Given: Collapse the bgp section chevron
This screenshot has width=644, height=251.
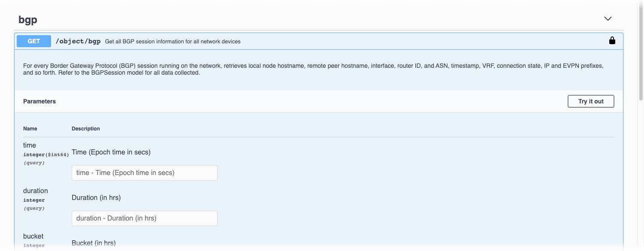Looking at the screenshot, I should pyautogui.click(x=608, y=19).
